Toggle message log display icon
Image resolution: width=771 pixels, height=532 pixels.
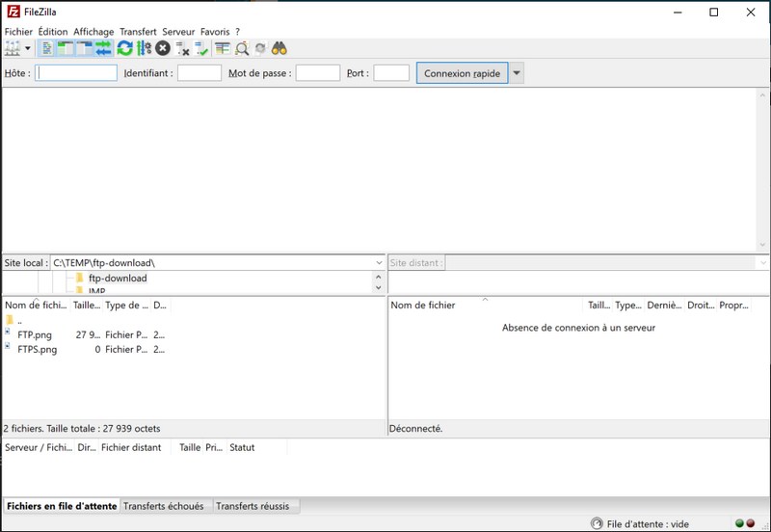pos(47,48)
